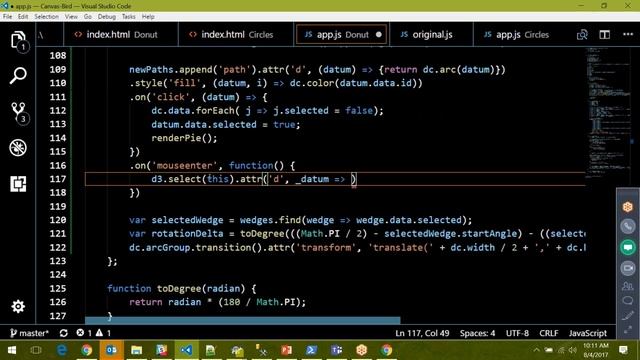Toggle the video camera icon in side panel
The width and height of the screenshot is (640, 360).
pyautogui.click(x=628, y=268)
